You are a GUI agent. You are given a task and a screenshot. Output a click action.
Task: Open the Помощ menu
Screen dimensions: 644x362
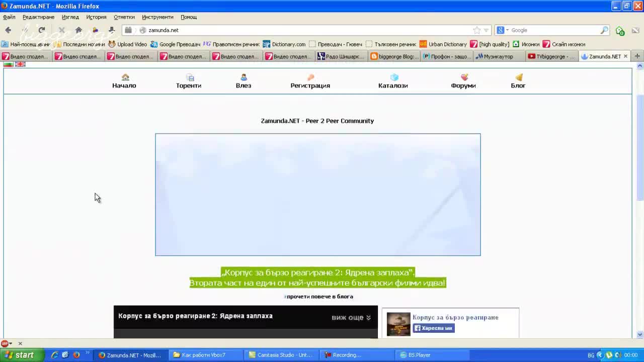click(x=189, y=17)
